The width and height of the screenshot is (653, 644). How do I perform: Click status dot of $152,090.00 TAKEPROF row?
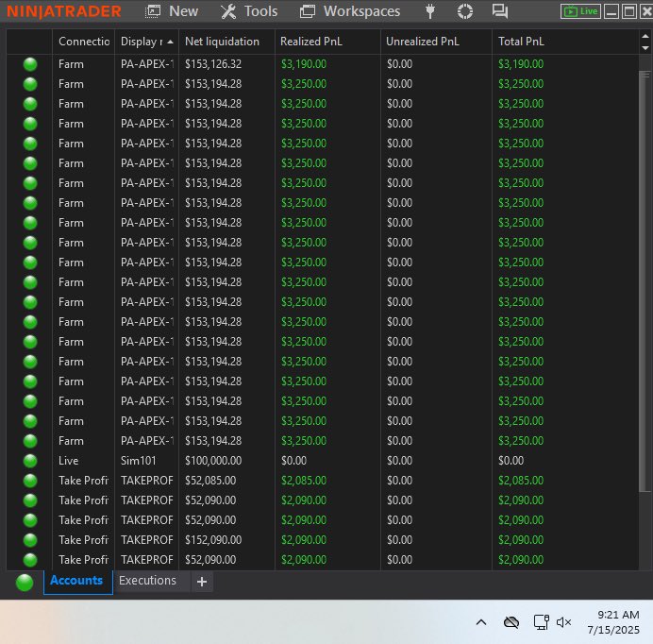[30, 540]
